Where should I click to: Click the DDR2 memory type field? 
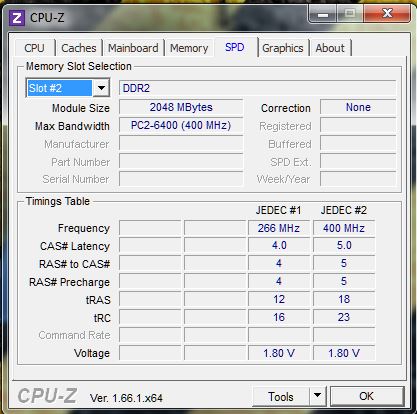point(257,88)
